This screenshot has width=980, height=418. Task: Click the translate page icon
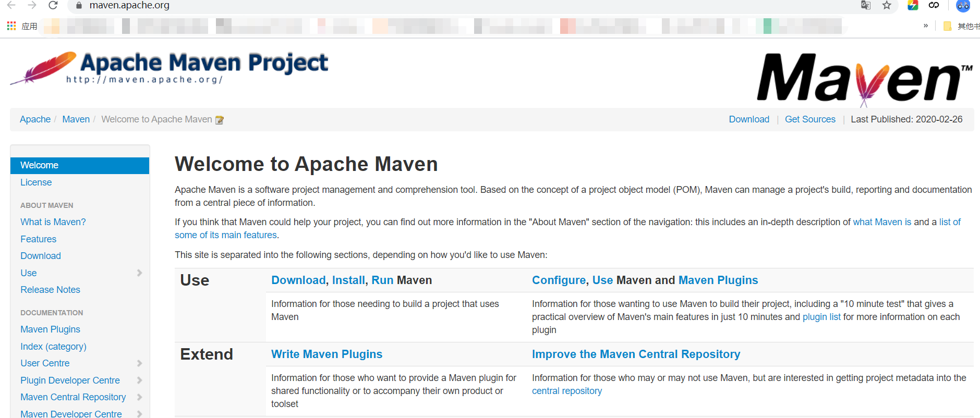click(866, 5)
